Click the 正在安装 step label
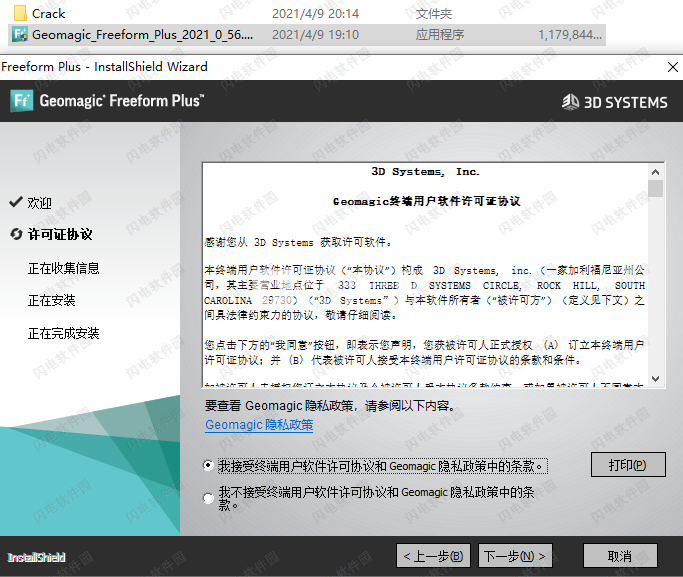The height and width of the screenshot is (577, 683). (x=51, y=300)
